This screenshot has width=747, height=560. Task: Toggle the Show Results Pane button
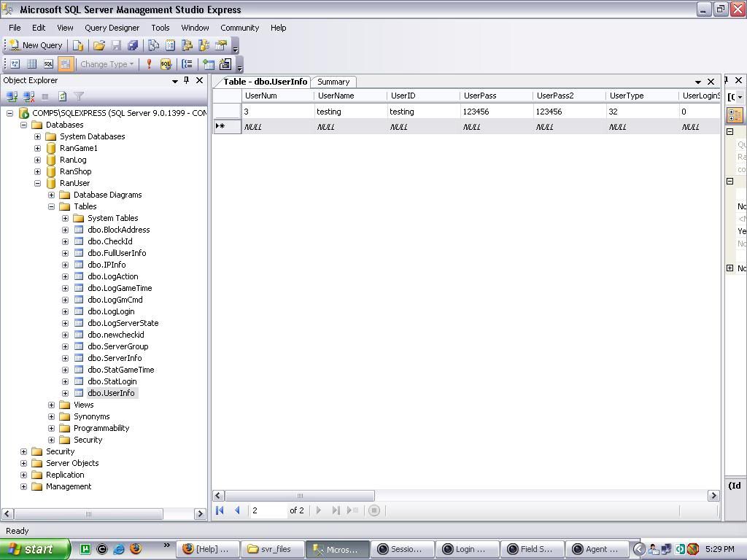point(65,64)
